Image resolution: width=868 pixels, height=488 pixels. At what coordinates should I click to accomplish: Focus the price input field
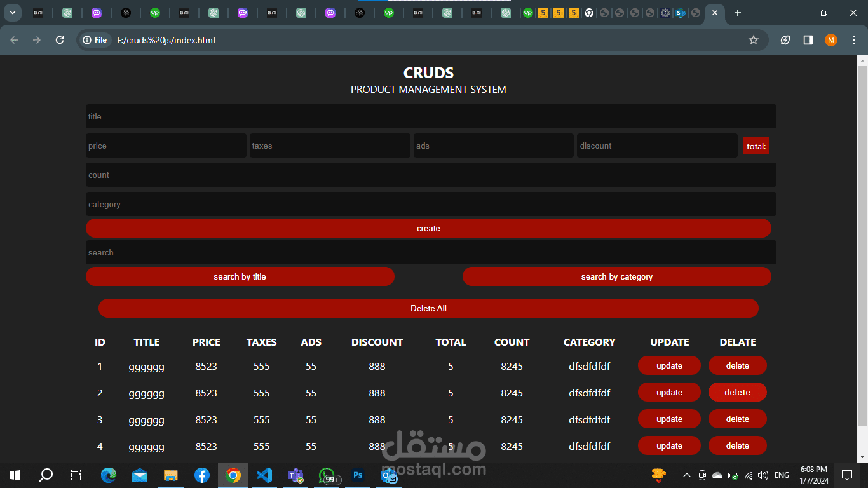166,146
